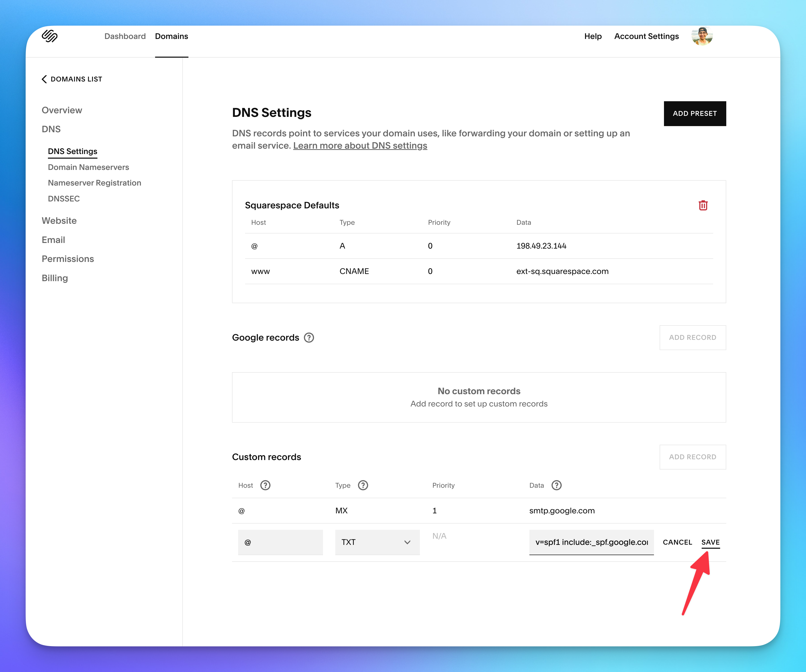The image size is (806, 672).
Task: Click the Type column help icon
Action: pos(363,485)
